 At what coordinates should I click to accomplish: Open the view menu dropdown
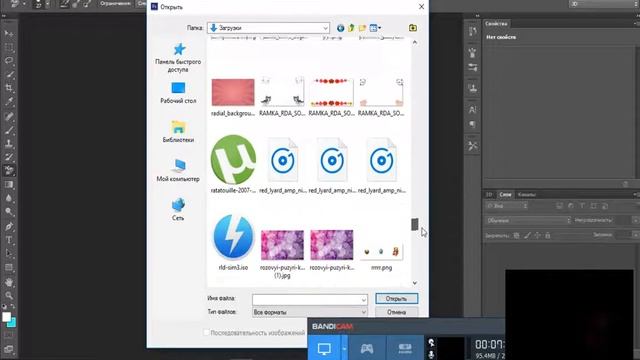[375, 28]
